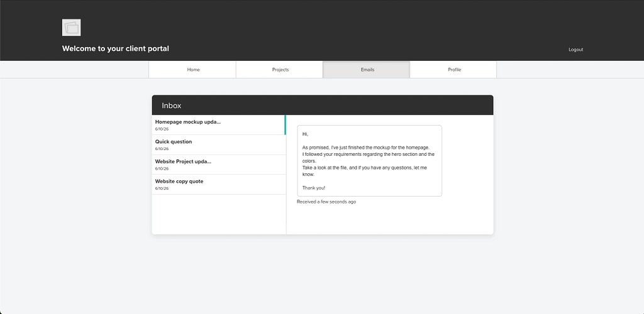Click the date under Website copy quote
The image size is (644, 314).
[x=162, y=188]
